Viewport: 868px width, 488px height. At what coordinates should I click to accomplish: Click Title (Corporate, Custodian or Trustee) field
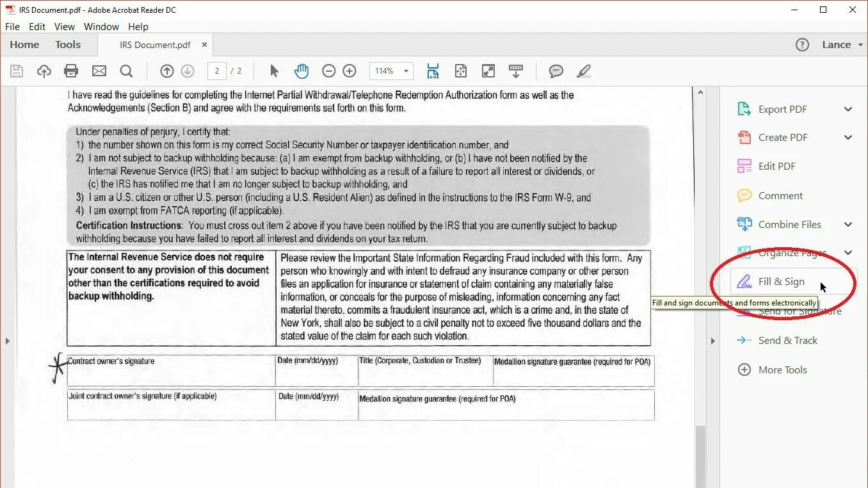click(424, 371)
